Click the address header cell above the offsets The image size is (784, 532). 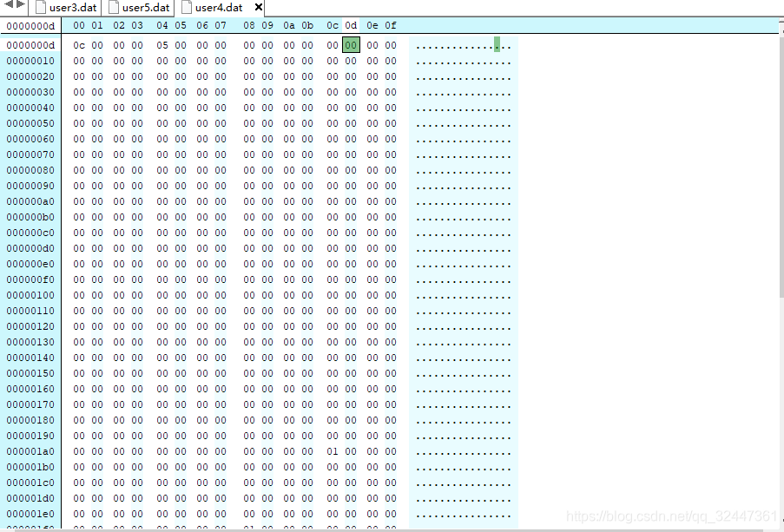pyautogui.click(x=30, y=25)
